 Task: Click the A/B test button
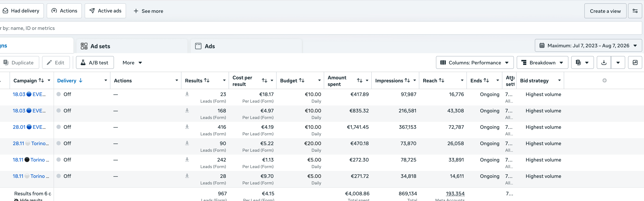(95, 62)
